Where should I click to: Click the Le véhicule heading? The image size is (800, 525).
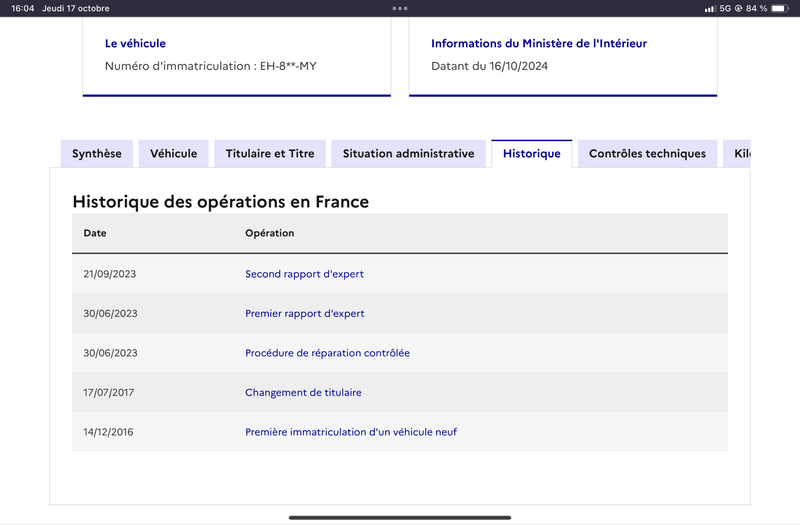[135, 43]
